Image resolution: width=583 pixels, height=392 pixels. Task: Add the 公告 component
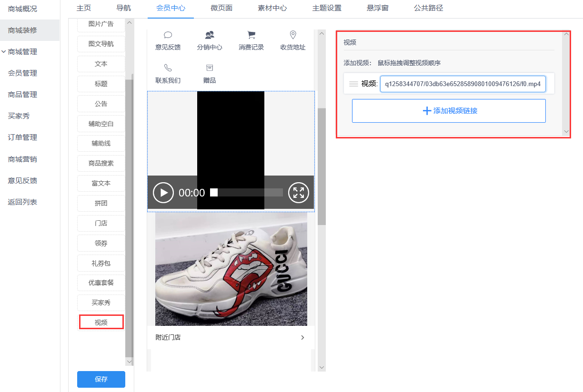[101, 104]
